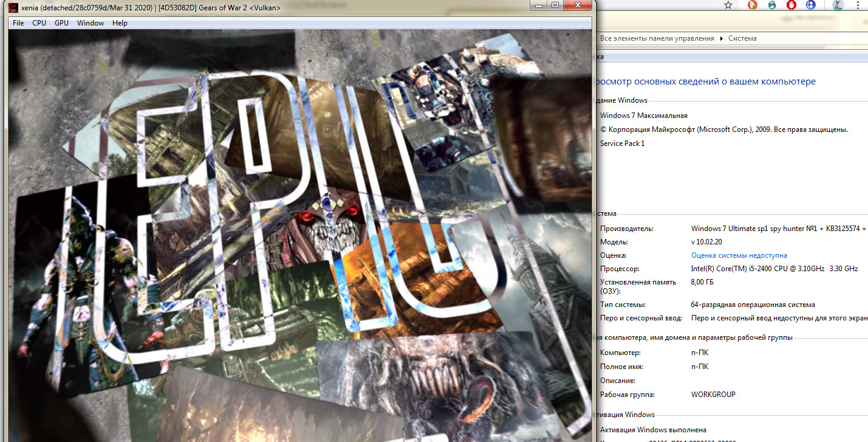Click the 'Установленная память (ОЗУ):' label
This screenshot has height=442, width=868.
638,287
